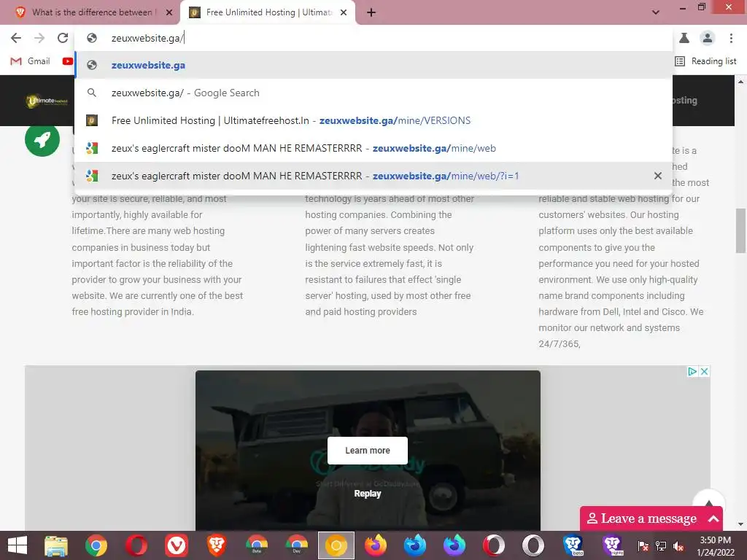Image resolution: width=747 pixels, height=560 pixels.
Task: Open Action Center flag tray icon
Action: coord(643,545)
